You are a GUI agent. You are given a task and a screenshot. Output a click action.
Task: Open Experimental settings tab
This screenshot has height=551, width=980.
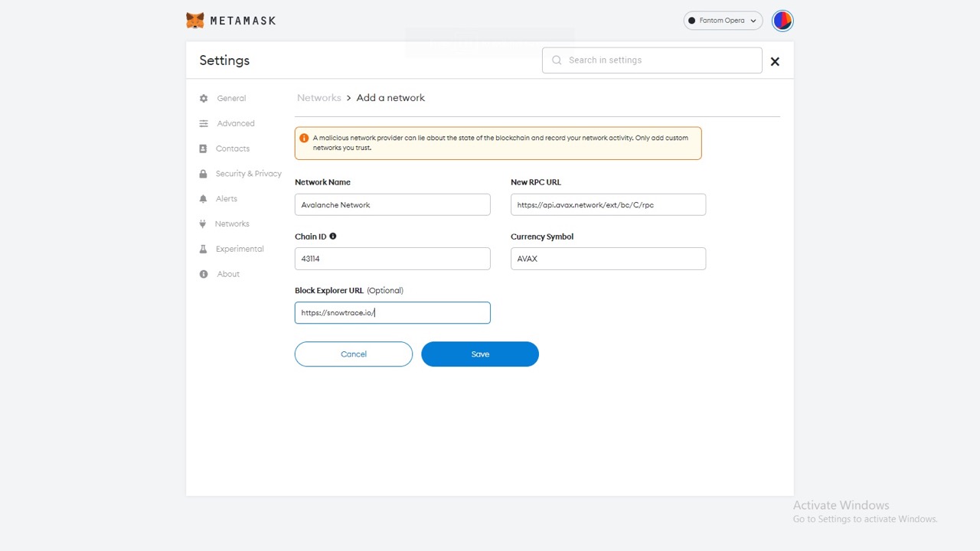(x=240, y=249)
